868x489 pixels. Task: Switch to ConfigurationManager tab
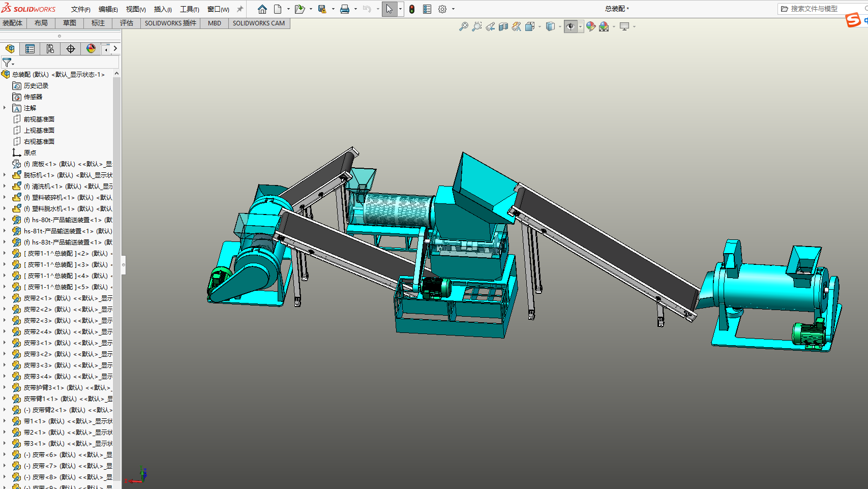50,49
